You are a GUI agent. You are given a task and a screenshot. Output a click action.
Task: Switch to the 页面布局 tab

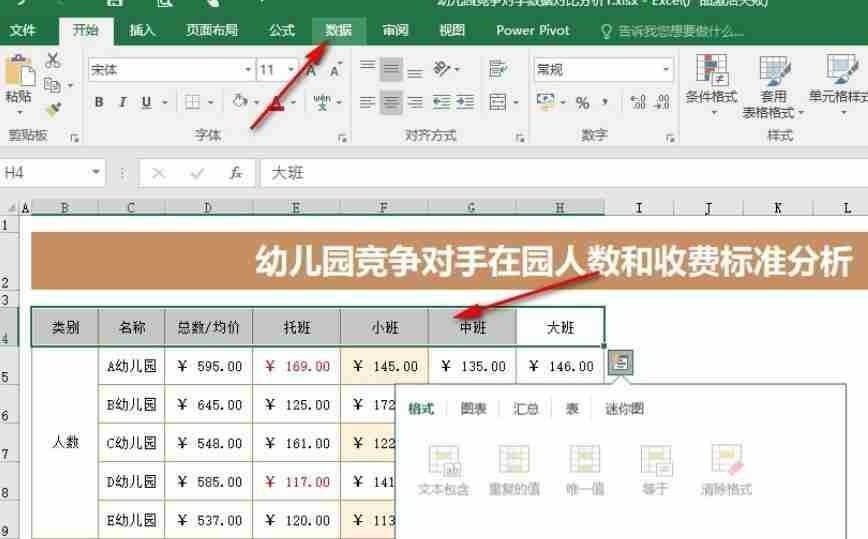click(x=212, y=30)
